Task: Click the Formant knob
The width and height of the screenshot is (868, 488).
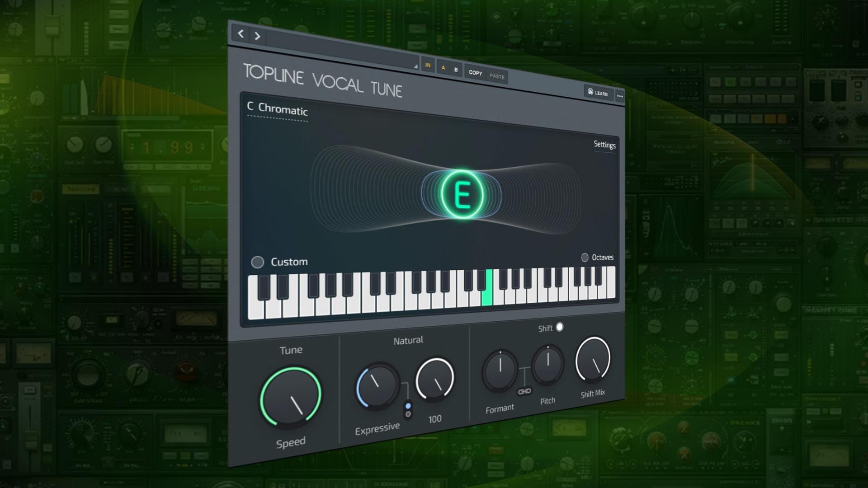Action: click(x=500, y=371)
